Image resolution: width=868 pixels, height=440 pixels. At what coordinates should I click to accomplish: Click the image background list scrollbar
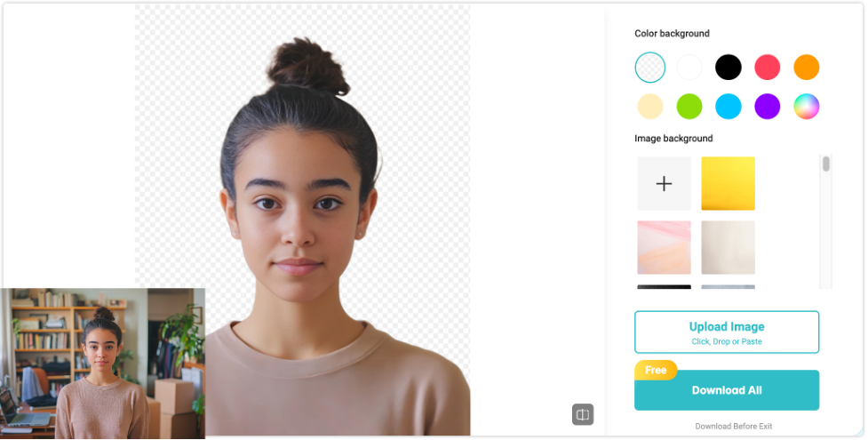(x=825, y=164)
